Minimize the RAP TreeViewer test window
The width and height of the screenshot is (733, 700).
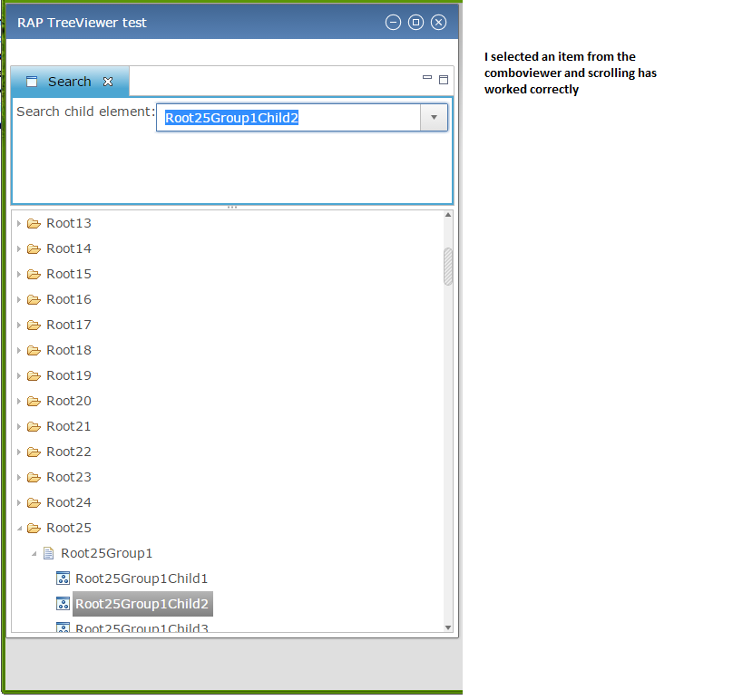393,23
